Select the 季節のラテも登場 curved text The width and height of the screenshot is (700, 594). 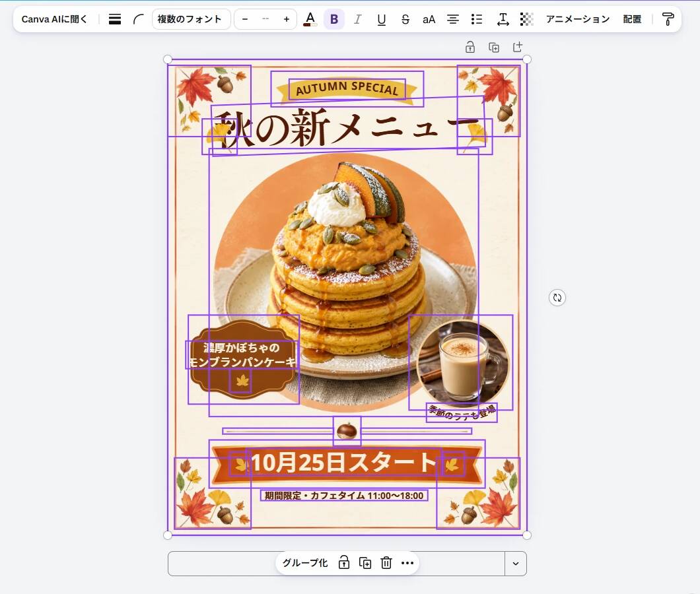pos(462,413)
